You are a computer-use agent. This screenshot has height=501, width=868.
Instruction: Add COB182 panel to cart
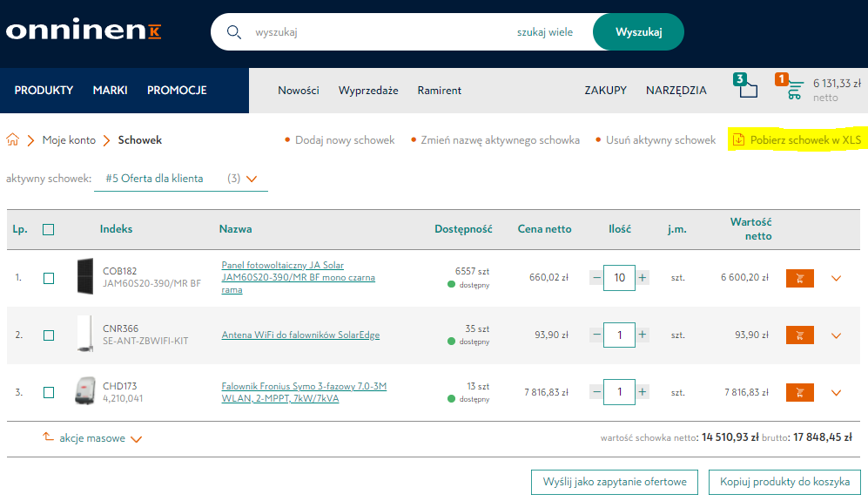[799, 278]
